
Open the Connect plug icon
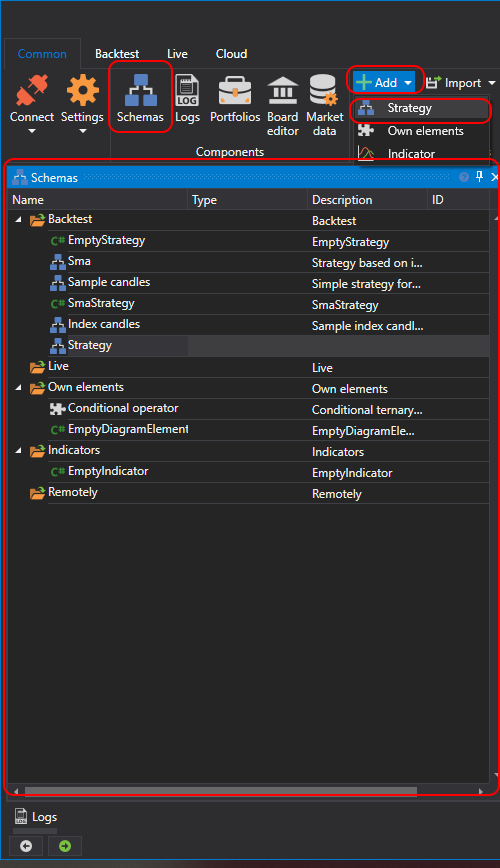pyautogui.click(x=32, y=90)
